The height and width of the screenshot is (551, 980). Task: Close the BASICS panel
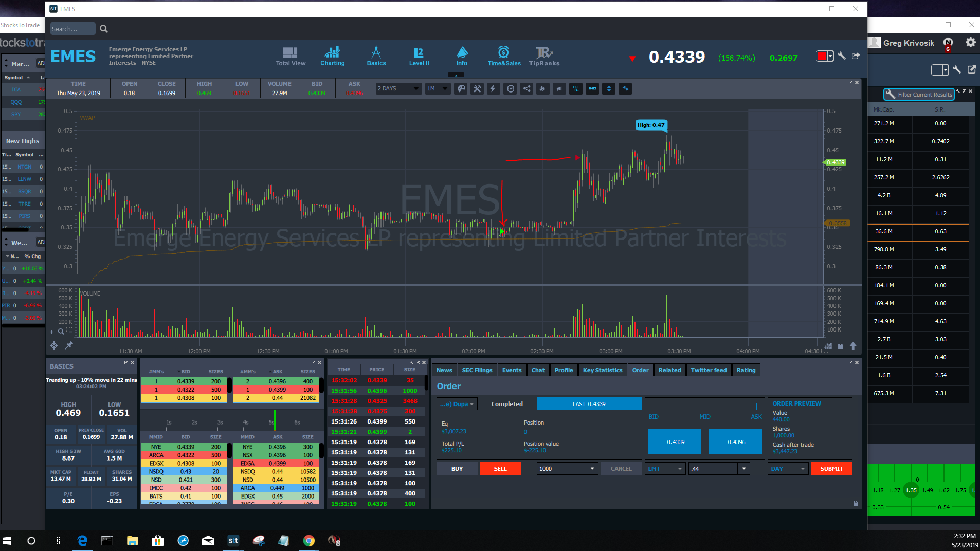pyautogui.click(x=133, y=362)
